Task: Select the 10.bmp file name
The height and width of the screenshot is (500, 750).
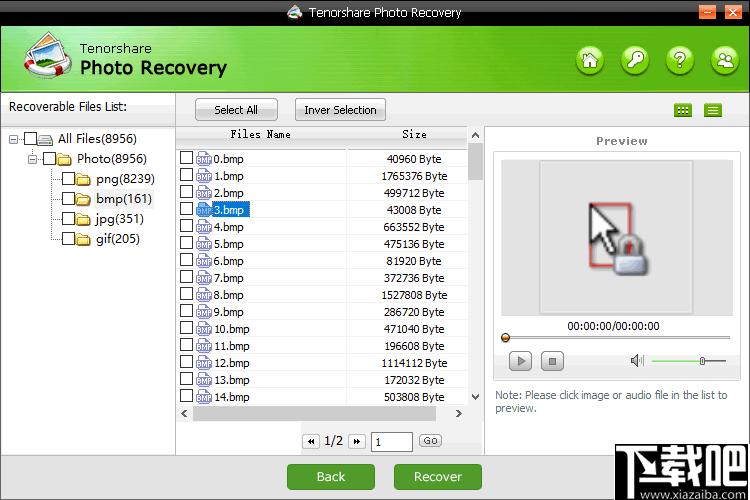Action: tap(232, 329)
